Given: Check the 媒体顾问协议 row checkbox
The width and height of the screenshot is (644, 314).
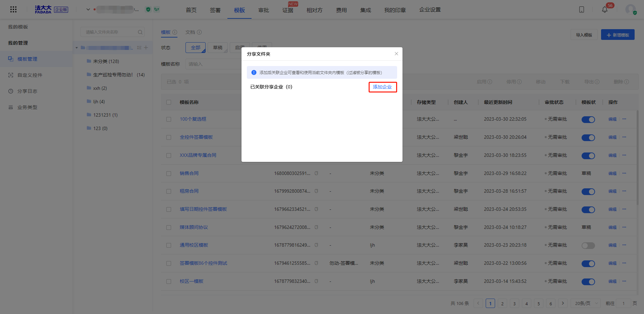Looking at the screenshot, I should click(x=169, y=228).
